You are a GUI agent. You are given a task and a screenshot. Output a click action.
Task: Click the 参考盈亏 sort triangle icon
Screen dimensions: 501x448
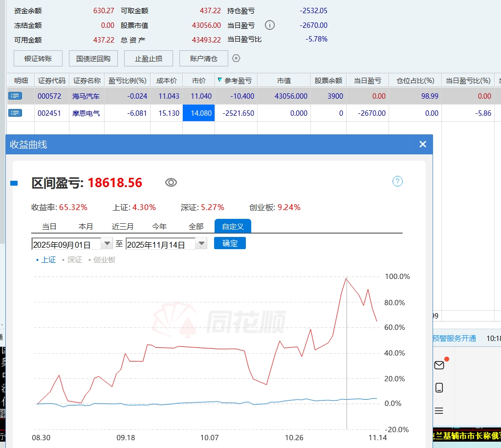[x=219, y=80]
